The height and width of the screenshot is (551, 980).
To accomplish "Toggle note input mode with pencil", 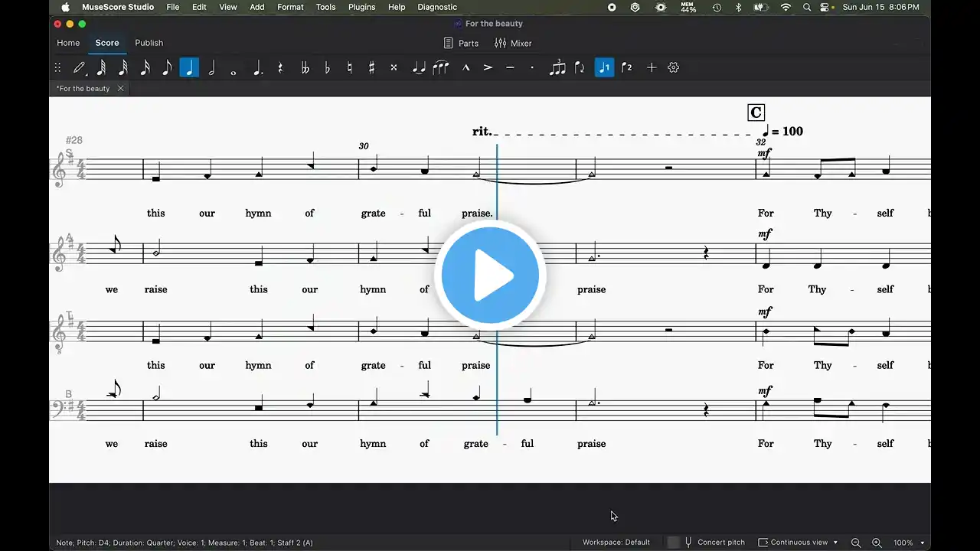I will 79,67.
